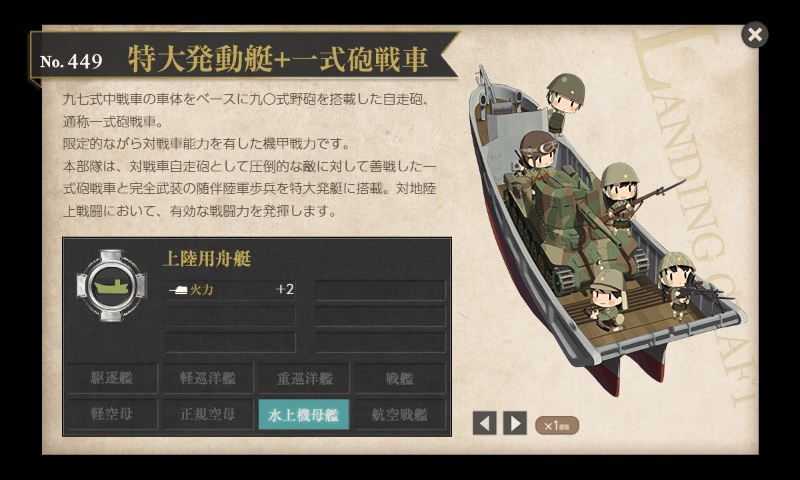Select the 正規空母 ship type
Screen dimensions: 800x480
pos(208,414)
